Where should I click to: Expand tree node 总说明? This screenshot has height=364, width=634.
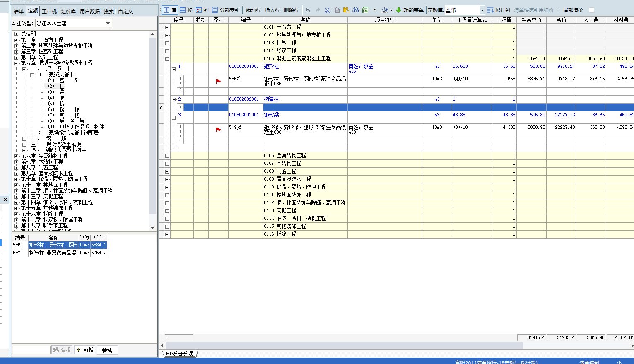(x=17, y=34)
